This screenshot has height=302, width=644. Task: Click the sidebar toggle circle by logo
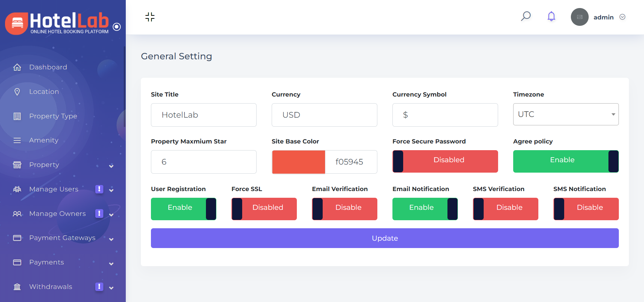(117, 27)
